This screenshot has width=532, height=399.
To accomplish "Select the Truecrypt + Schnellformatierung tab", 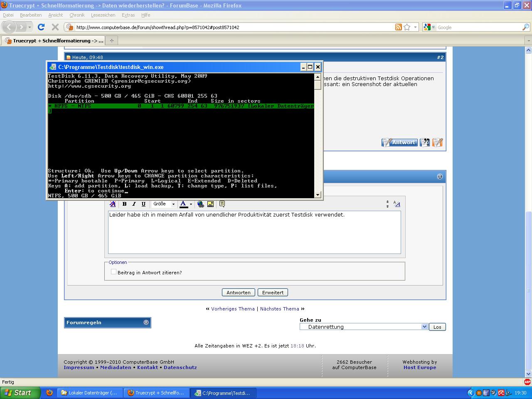I will [x=53, y=41].
